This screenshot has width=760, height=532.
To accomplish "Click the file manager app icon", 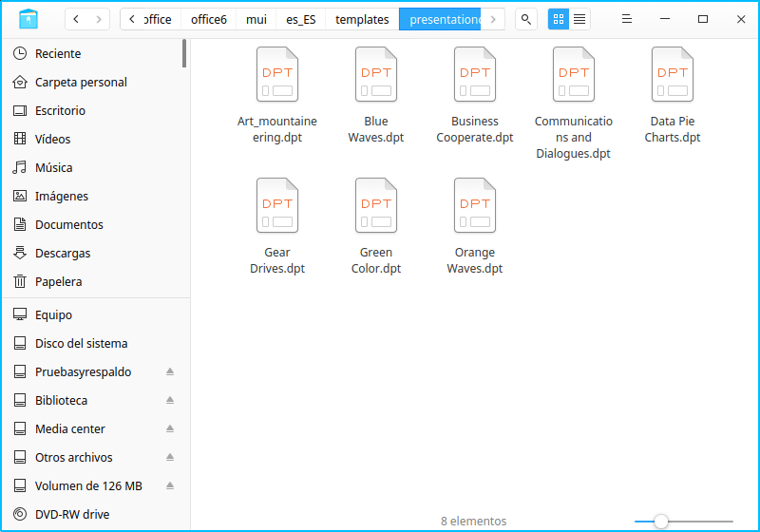I will [x=28, y=19].
